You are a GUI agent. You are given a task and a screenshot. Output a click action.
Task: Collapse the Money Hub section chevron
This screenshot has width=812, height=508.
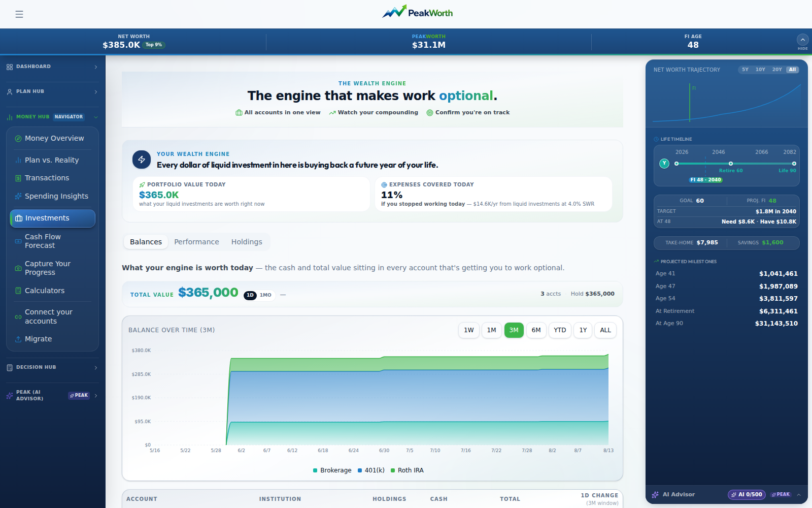[96, 117]
